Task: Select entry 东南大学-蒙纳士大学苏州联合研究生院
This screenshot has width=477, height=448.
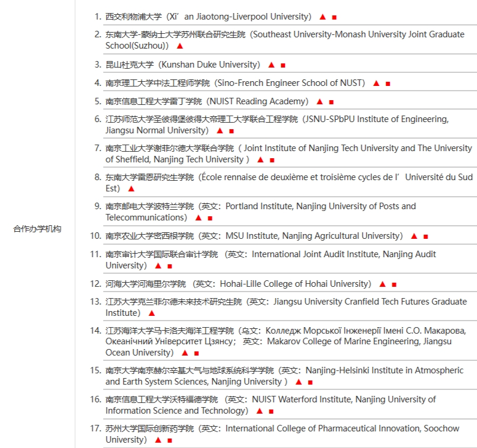Action: [285, 40]
